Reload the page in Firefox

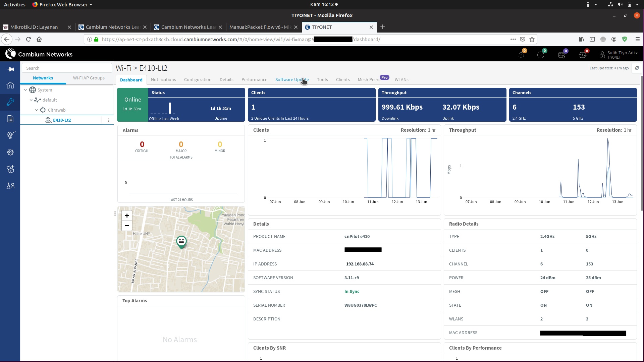click(29, 39)
